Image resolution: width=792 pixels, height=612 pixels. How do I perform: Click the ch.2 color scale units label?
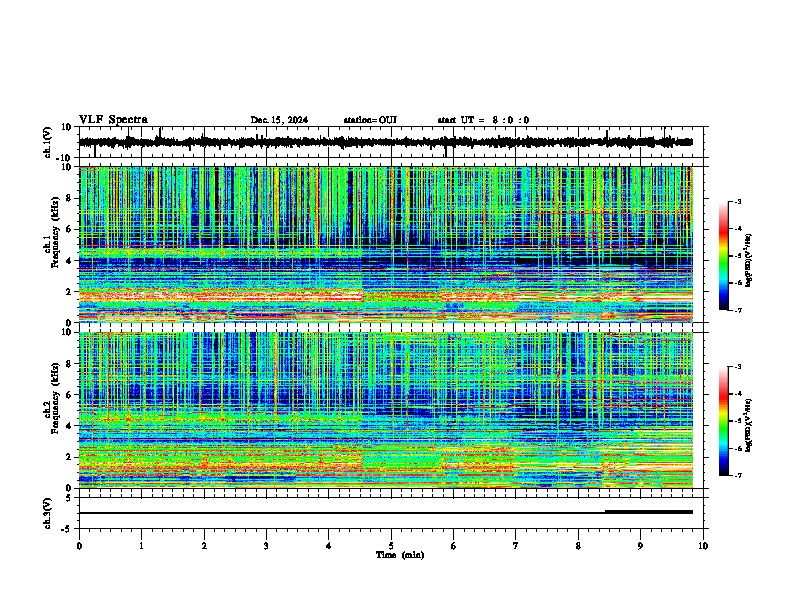[x=749, y=425]
